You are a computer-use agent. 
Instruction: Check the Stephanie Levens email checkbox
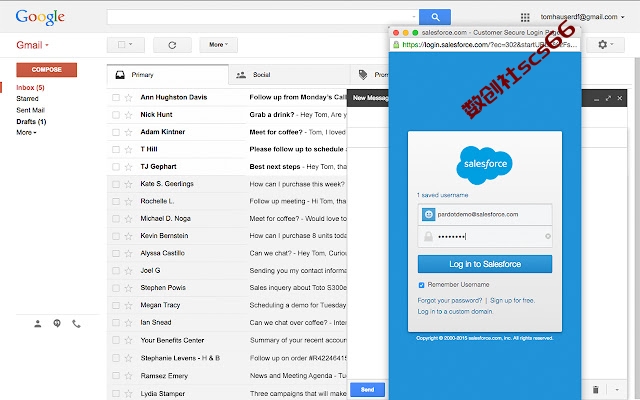click(116, 358)
